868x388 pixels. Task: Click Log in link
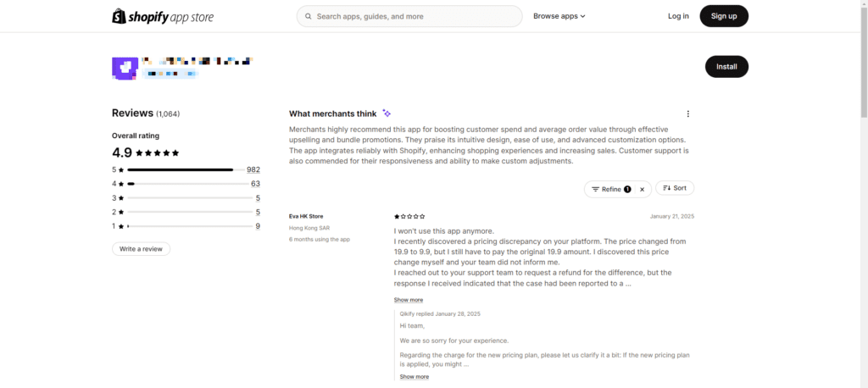678,16
